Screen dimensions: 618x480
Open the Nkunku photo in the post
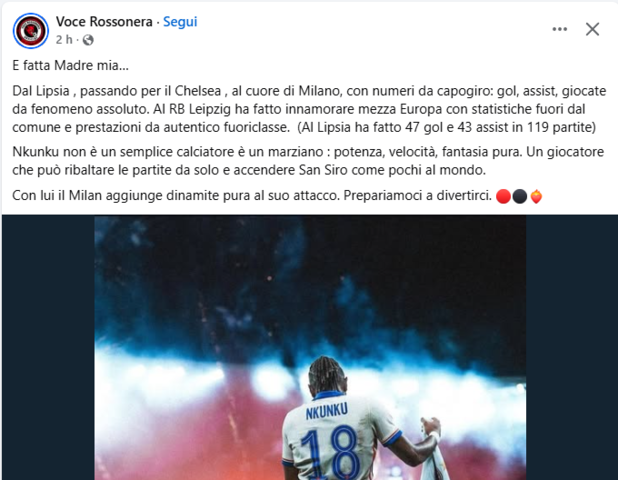click(x=310, y=348)
